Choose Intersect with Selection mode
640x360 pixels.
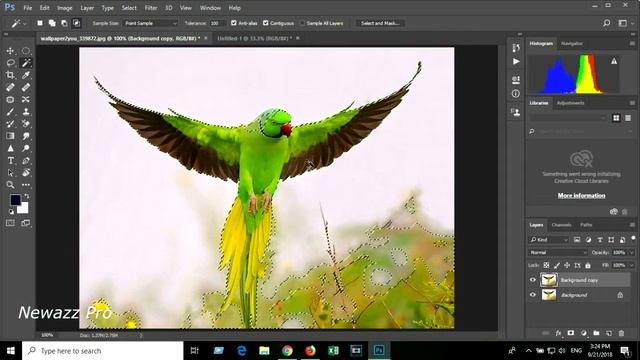click(x=76, y=23)
